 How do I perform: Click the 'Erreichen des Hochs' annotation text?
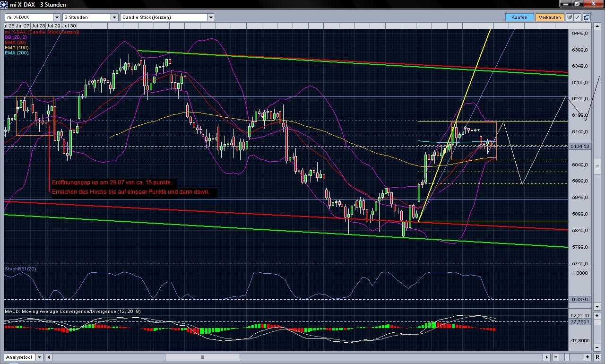click(130, 192)
